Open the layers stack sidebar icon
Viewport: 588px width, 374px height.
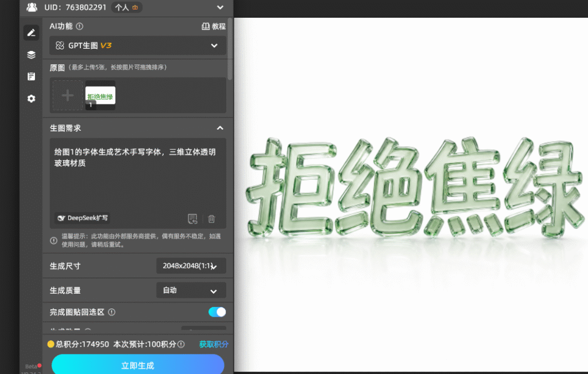(x=31, y=54)
